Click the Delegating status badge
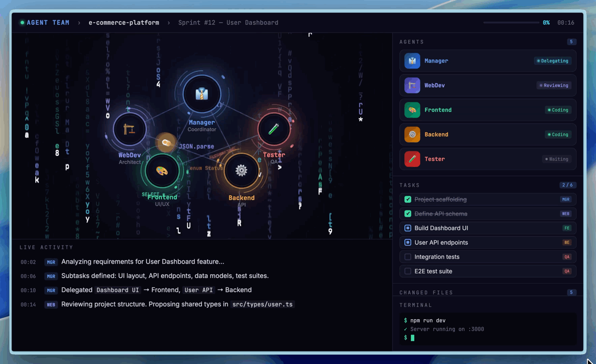The height and width of the screenshot is (364, 596). pyautogui.click(x=552, y=61)
